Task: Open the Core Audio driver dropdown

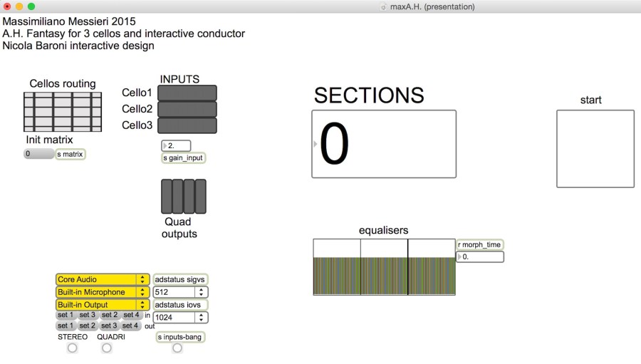Action: pyautogui.click(x=103, y=280)
